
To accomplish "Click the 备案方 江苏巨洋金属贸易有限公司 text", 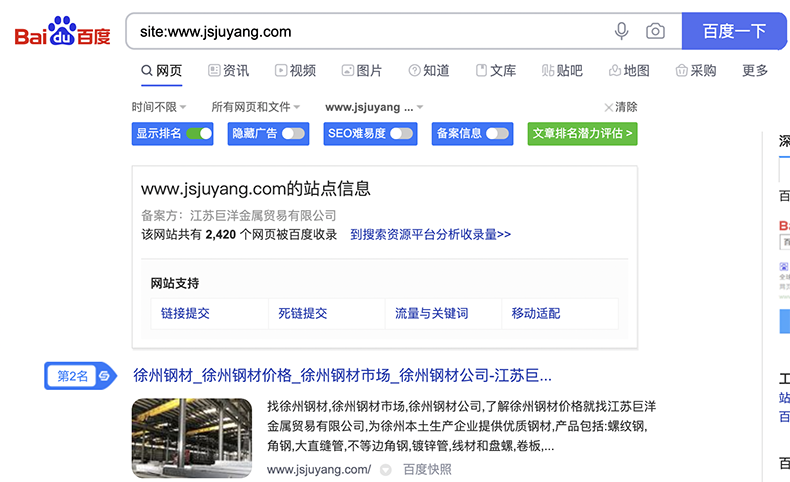I will coord(239,216).
